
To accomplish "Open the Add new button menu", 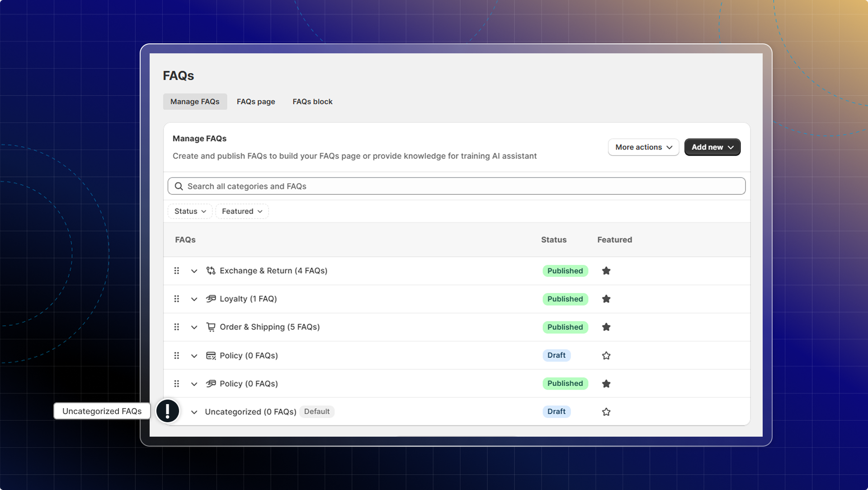I will tap(712, 147).
